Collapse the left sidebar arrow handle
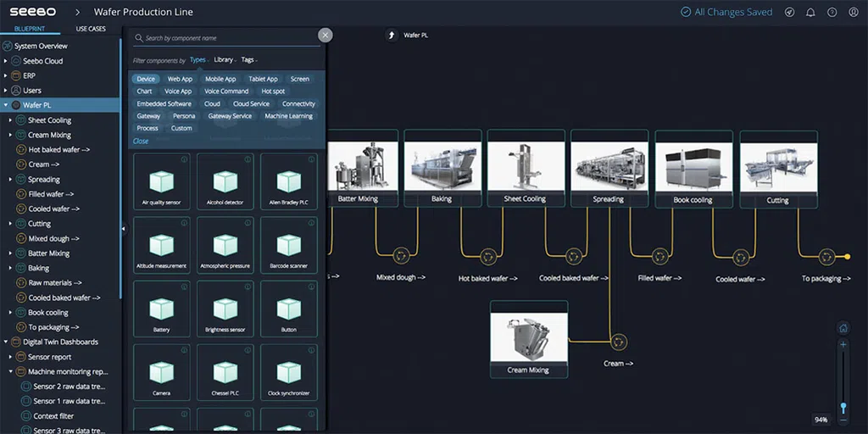 click(123, 228)
